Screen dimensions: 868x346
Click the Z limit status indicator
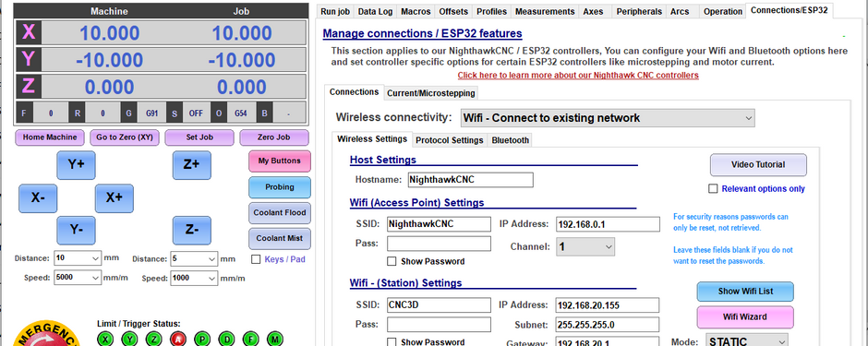pos(154,339)
